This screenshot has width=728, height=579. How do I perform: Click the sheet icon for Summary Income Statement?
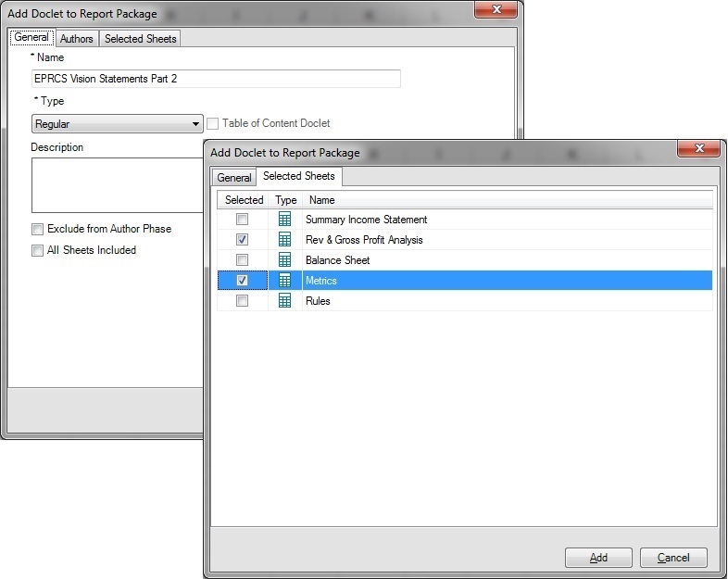pyautogui.click(x=284, y=220)
